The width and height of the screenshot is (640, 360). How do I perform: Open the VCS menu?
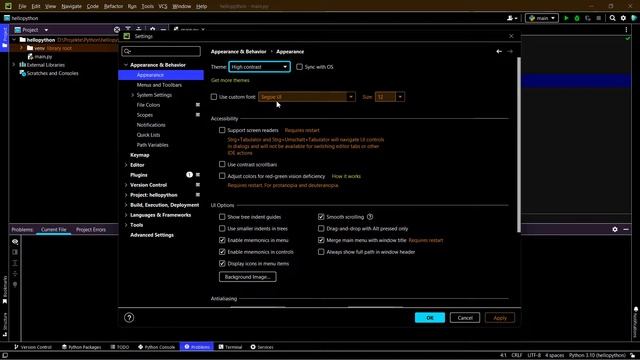[x=162, y=6]
